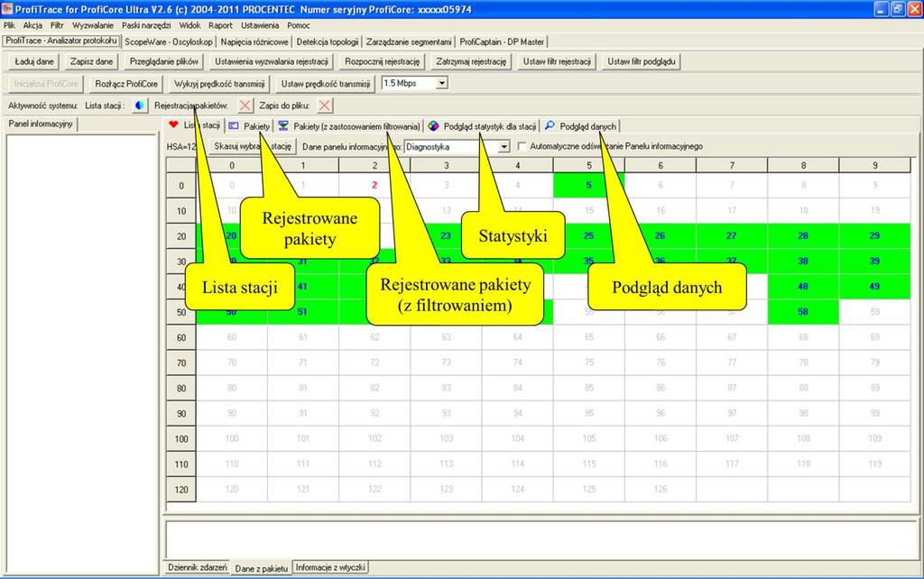Click row header 60
The width and height of the screenshot is (924, 579).
181,337
